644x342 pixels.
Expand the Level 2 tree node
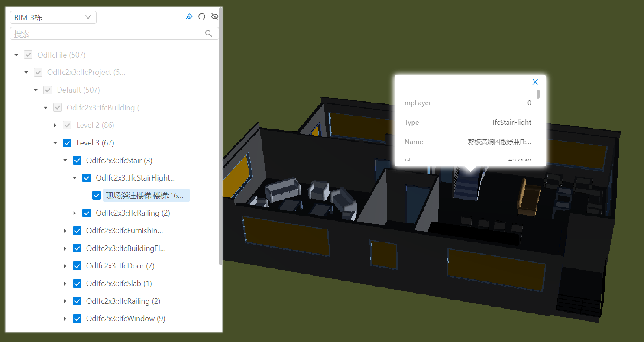(x=55, y=125)
